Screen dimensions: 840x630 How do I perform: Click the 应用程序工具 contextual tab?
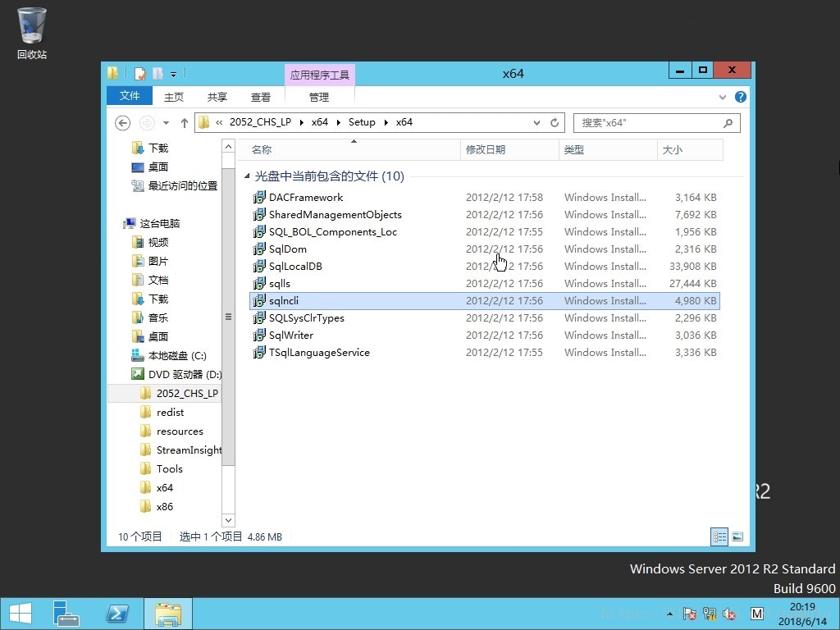tap(320, 75)
